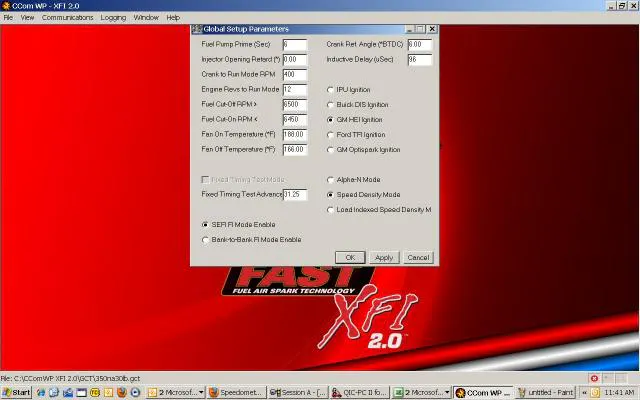Screen dimensions: 640x400
Task: Click the Fuel Pump Prime input field
Action: pos(294,45)
